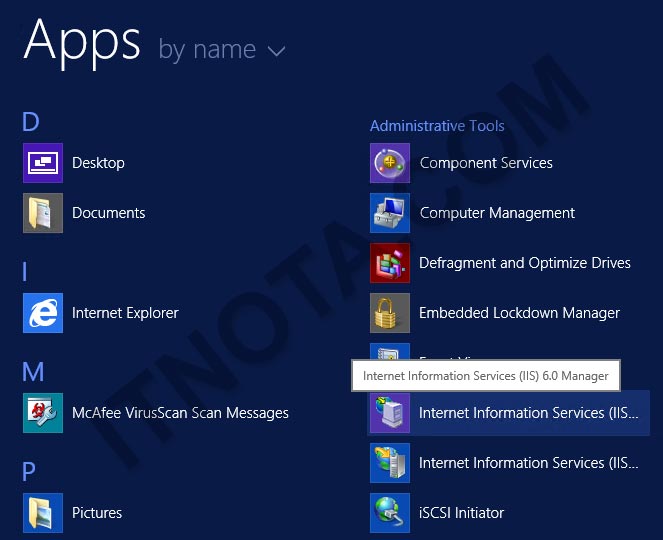Click the Component Services icon
The width and height of the screenshot is (663, 540).
[390, 163]
